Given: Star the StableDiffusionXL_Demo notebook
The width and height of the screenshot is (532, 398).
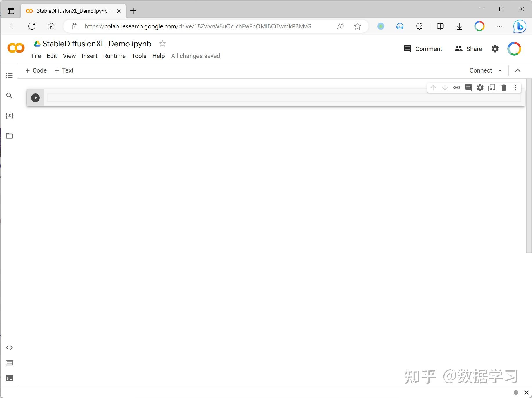Looking at the screenshot, I should pos(162,44).
